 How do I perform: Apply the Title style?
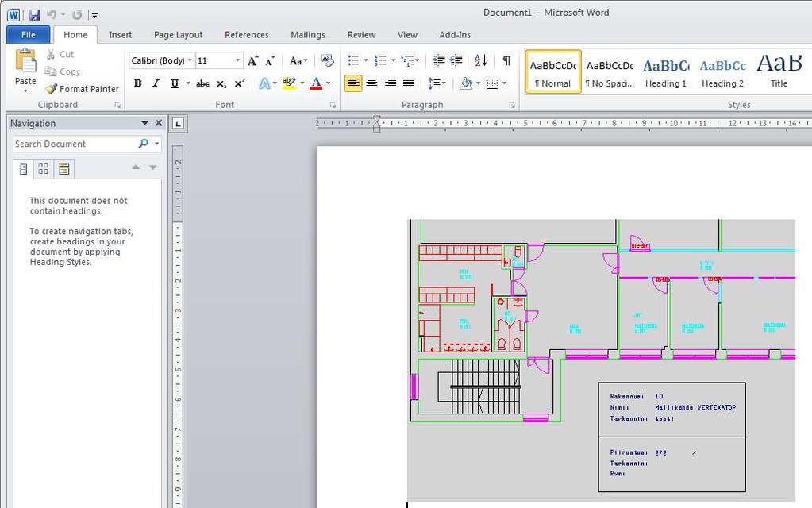(779, 72)
